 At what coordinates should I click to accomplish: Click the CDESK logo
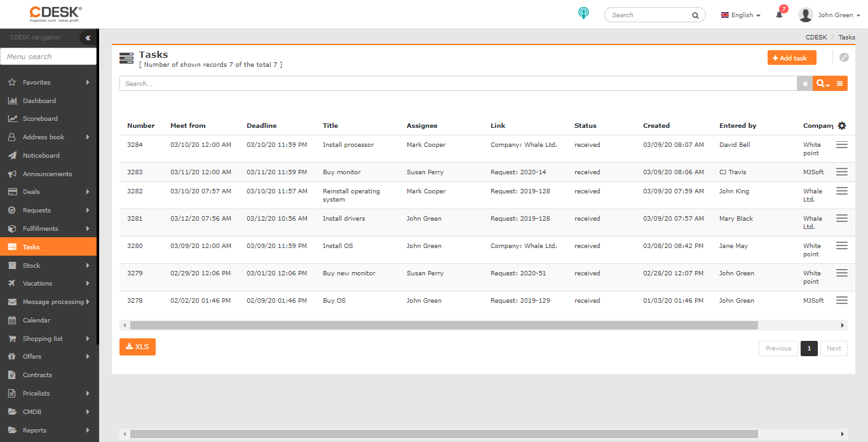[x=55, y=13]
